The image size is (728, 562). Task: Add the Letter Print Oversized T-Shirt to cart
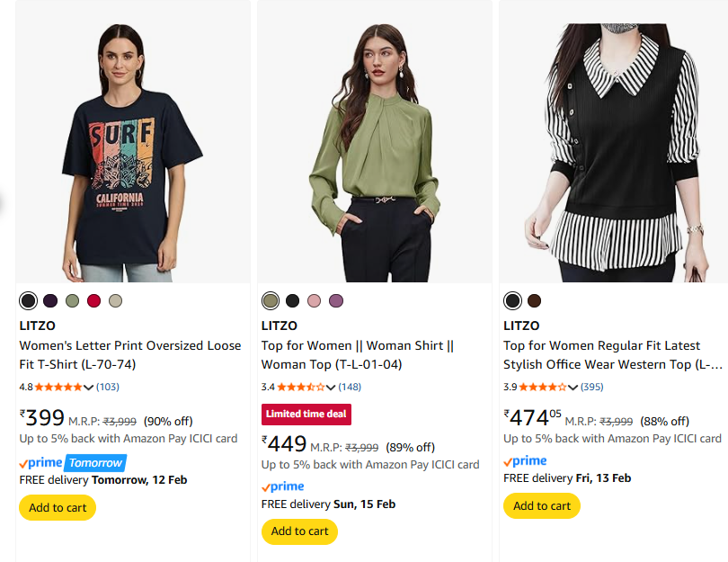[x=58, y=507]
